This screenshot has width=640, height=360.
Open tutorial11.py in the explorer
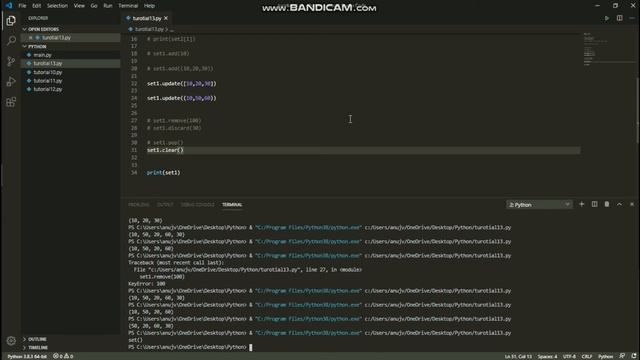tap(71, 80)
